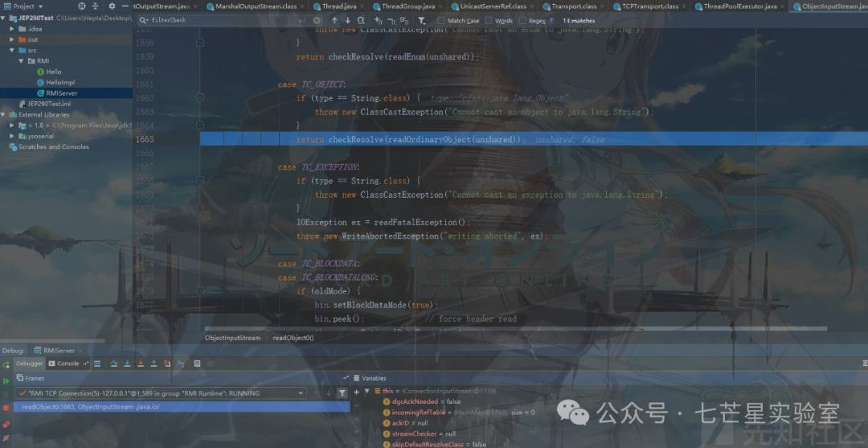868x448 pixels.
Task: Clear the filterCheck search field
Action: pyautogui.click(x=317, y=20)
